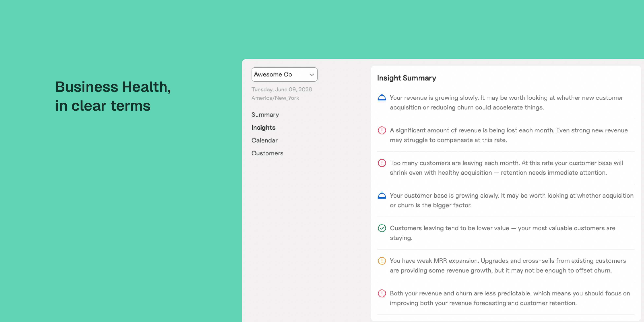Click the insight 'Customers leaving tend to be lower value'
Image resolution: width=644 pixels, height=322 pixels.
[x=503, y=233]
